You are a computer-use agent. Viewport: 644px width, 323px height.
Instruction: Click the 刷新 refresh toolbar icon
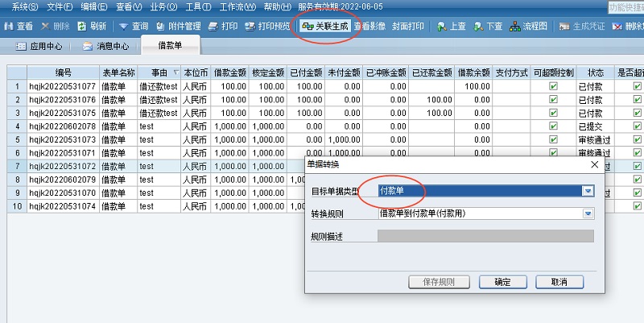(82, 26)
